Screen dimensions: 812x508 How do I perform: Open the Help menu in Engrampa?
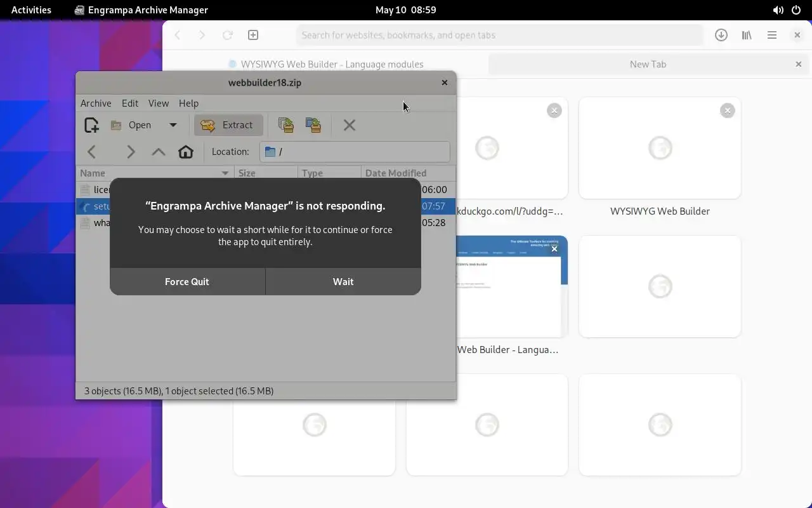tap(188, 103)
